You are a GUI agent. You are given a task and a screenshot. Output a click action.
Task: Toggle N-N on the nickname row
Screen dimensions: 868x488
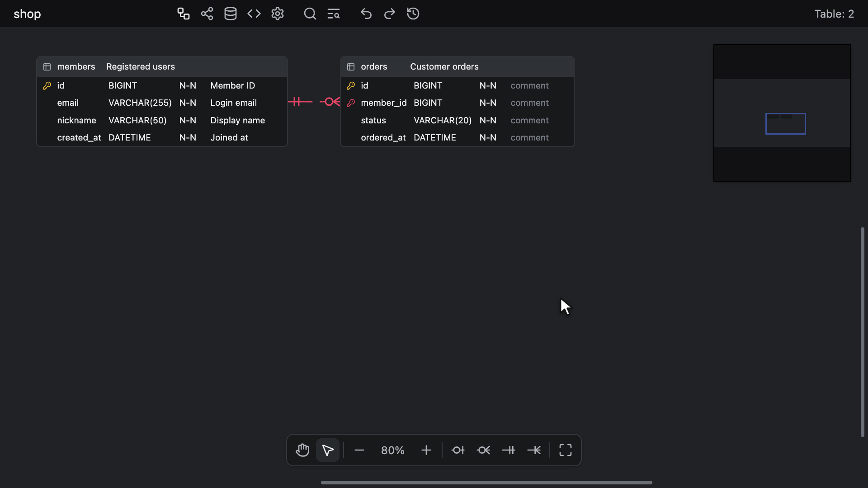coord(188,120)
